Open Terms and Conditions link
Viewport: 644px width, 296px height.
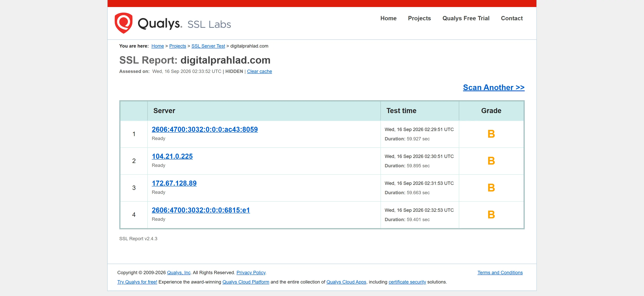(x=500, y=272)
